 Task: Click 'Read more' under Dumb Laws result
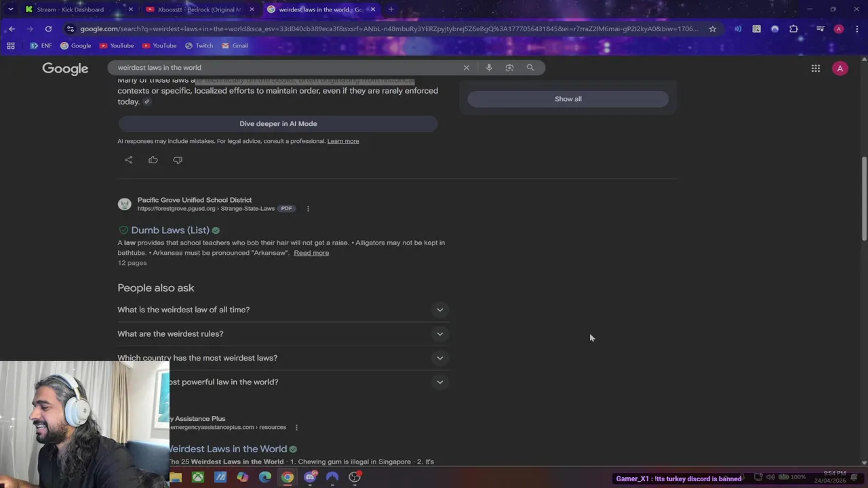coord(311,253)
